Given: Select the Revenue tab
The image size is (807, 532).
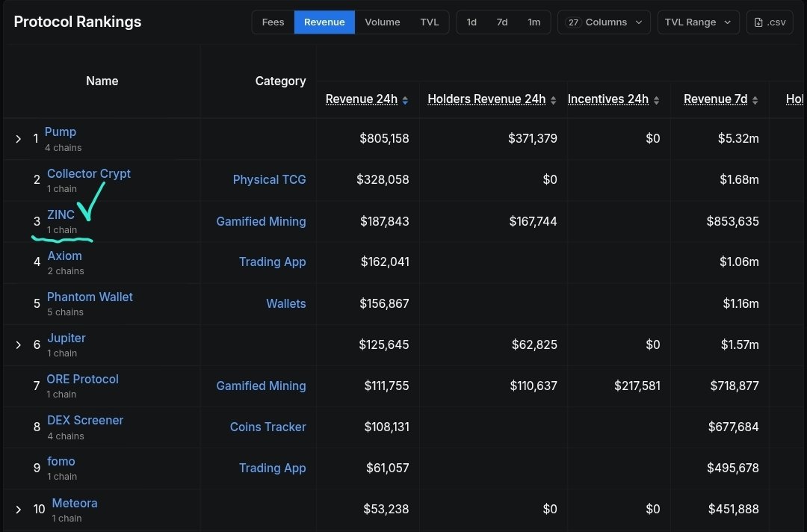Looking at the screenshot, I should click(324, 22).
